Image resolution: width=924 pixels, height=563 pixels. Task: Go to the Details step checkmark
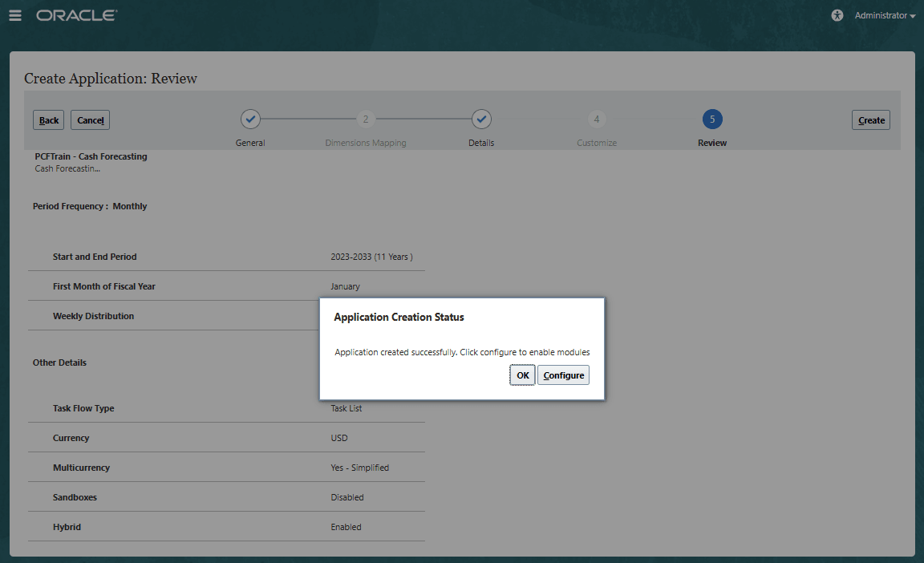(481, 119)
